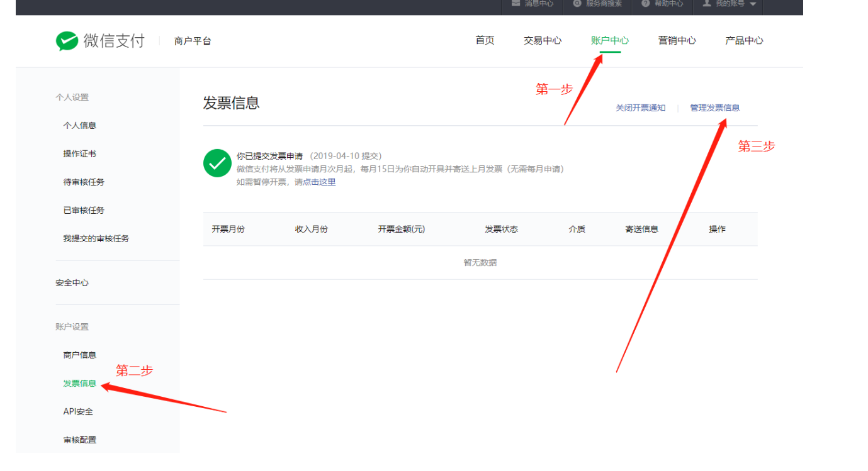Open the 交易中心 navigation tab
868x471 pixels.
(543, 40)
